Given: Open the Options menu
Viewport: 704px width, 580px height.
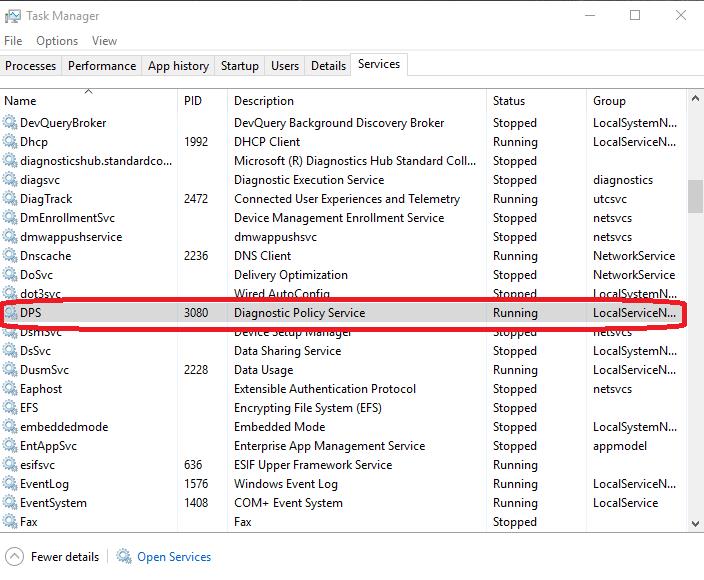Looking at the screenshot, I should coord(57,41).
